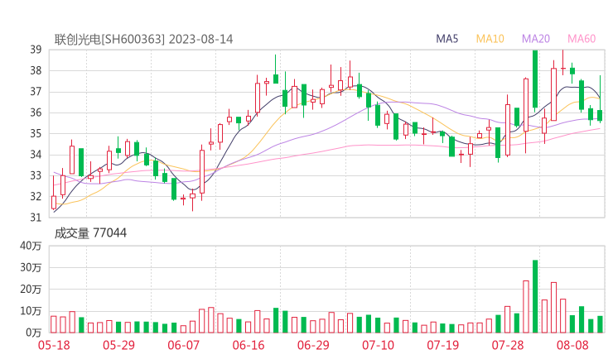This screenshot has height=364, width=613.
Task: Click the 08-08 date label
Action: pos(572,345)
